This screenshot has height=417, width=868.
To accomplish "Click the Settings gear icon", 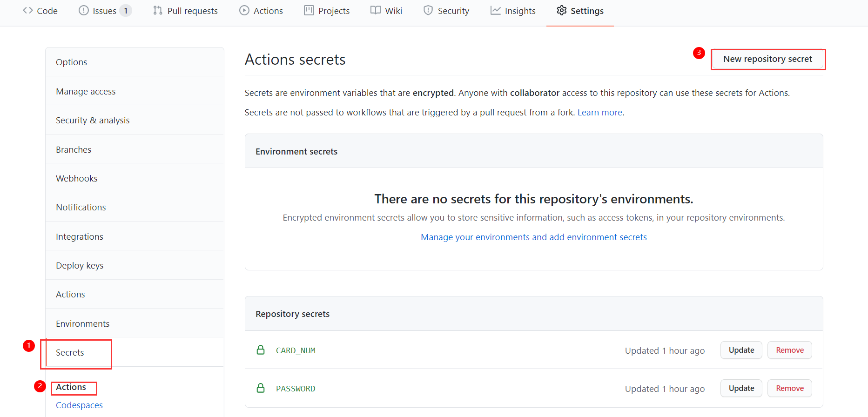I will click(x=562, y=11).
